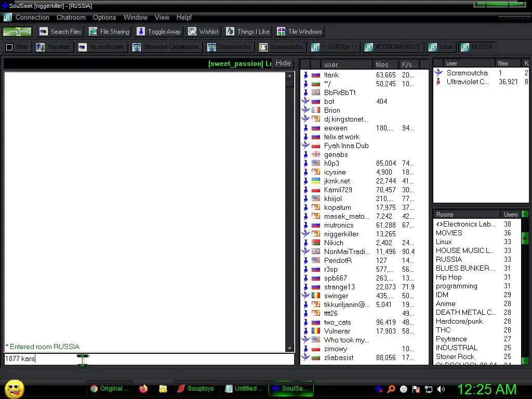
Task: Open the Chatroom menu
Action: (71, 17)
